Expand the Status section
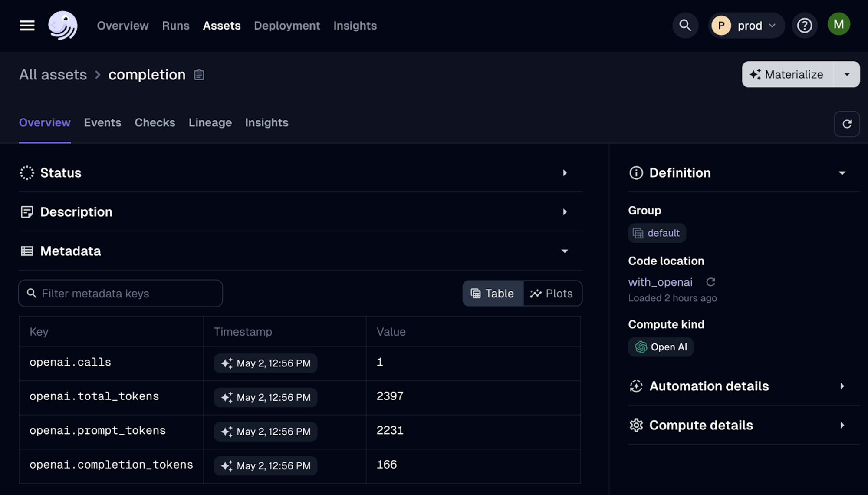This screenshot has width=868, height=495. click(x=565, y=173)
